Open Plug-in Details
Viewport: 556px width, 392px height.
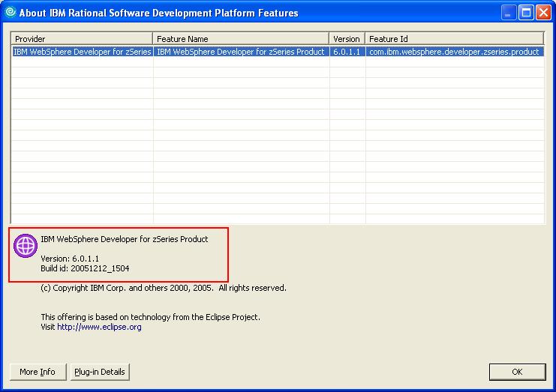[x=100, y=372]
